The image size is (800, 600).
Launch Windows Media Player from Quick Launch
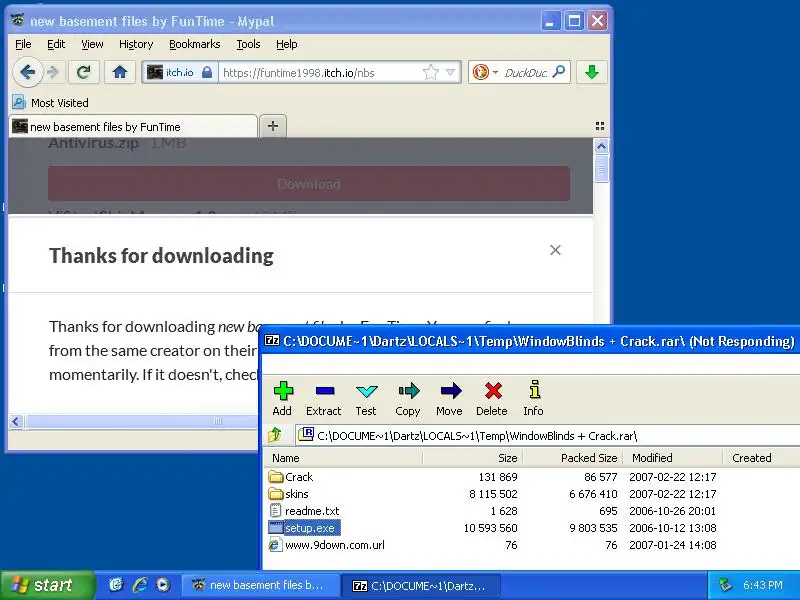(163, 585)
